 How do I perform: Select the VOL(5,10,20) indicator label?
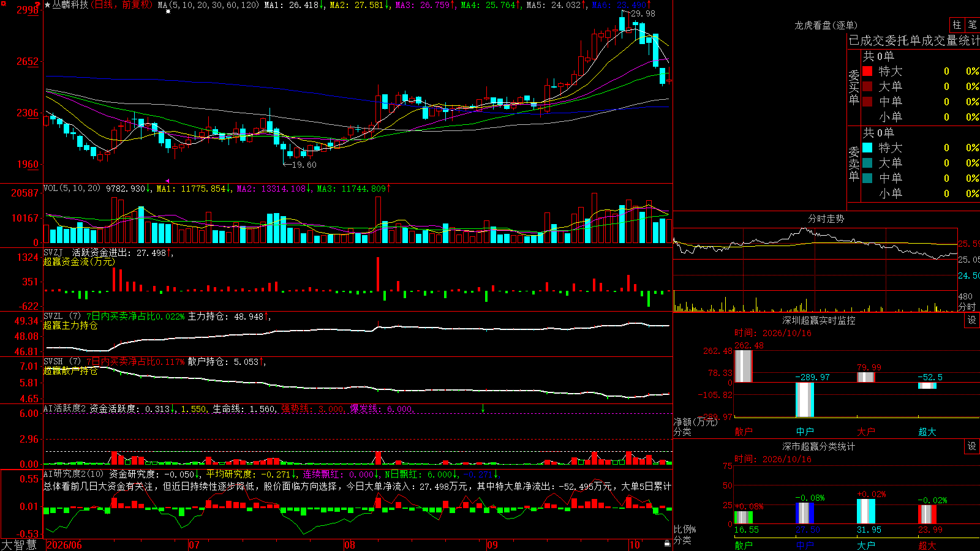72,189
